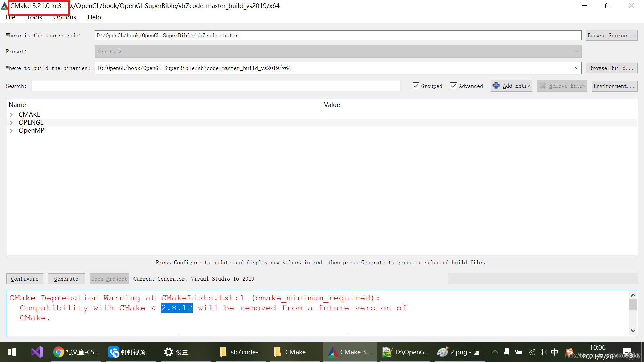Toggle the Grouped checkbox on
This screenshot has height=362, width=644.
coord(415,86)
